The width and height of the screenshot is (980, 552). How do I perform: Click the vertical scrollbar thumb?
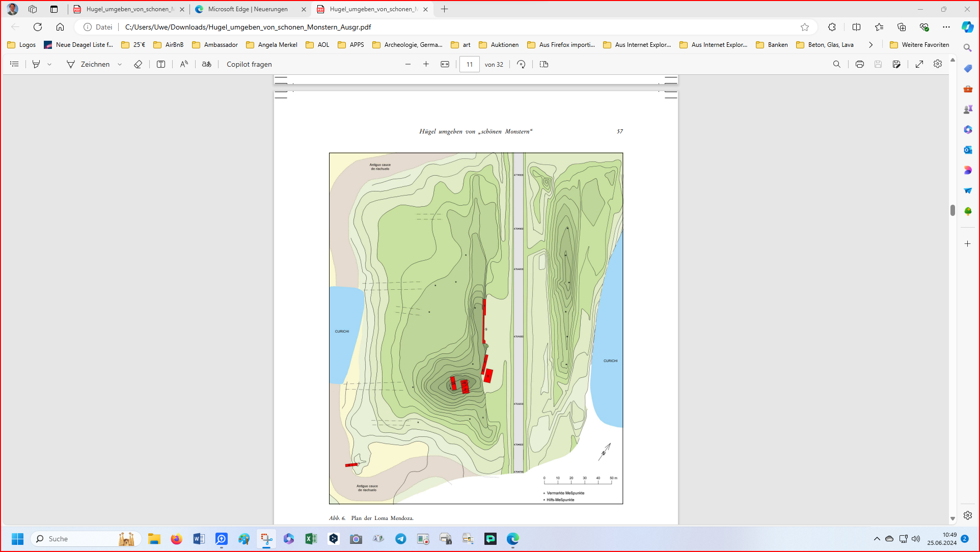(952, 210)
